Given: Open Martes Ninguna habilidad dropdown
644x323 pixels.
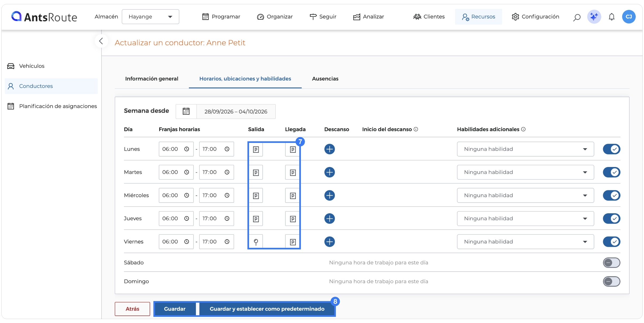Looking at the screenshot, I should click(x=525, y=172).
